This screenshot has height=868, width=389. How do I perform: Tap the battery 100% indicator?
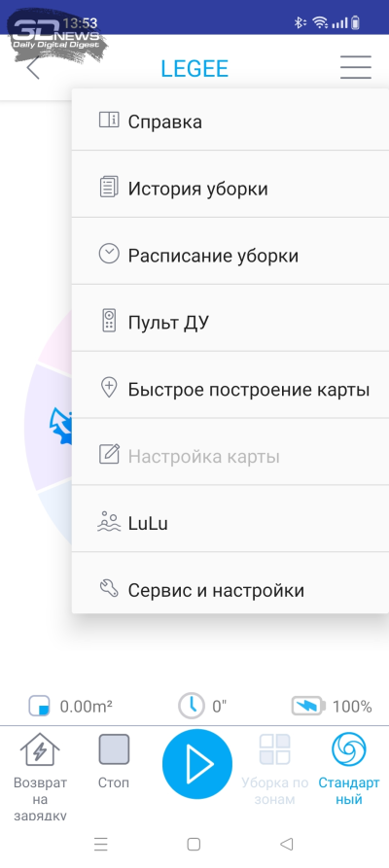pos(332,706)
